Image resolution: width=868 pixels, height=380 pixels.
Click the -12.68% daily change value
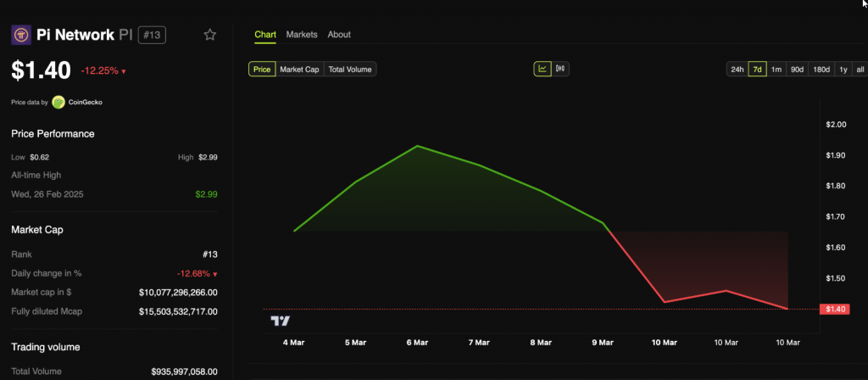click(194, 274)
